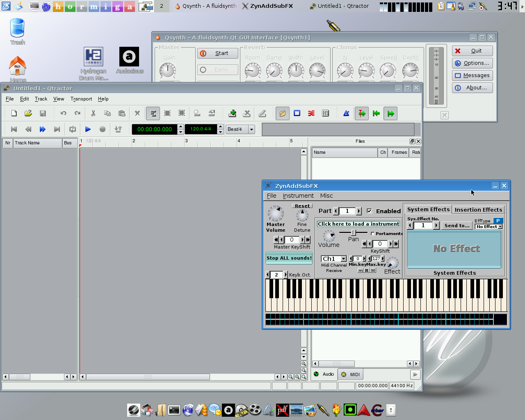Viewport: 525px width, 420px height.
Task: Click the Play button in Qtractor transport
Action: click(x=88, y=129)
